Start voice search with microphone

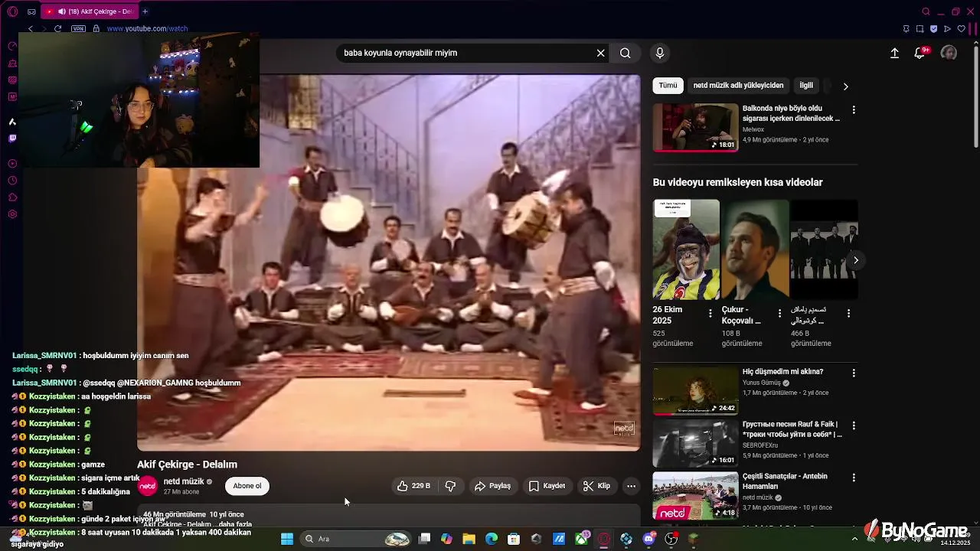click(659, 53)
